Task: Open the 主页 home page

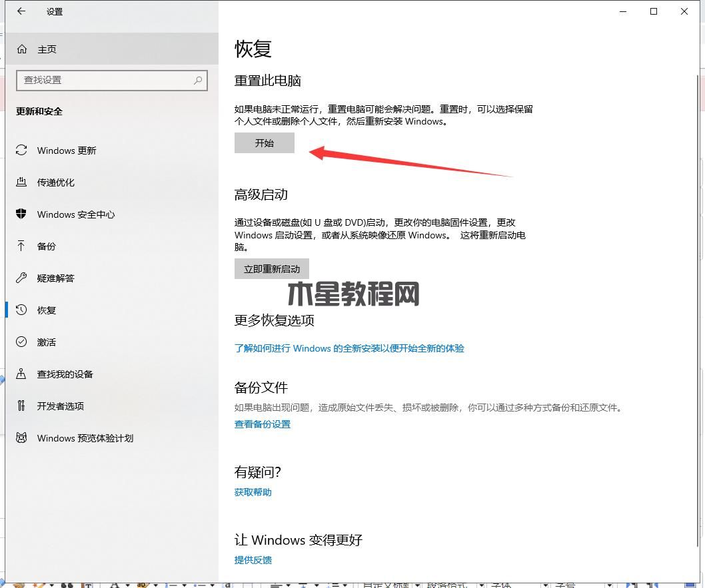Action: 111,49
